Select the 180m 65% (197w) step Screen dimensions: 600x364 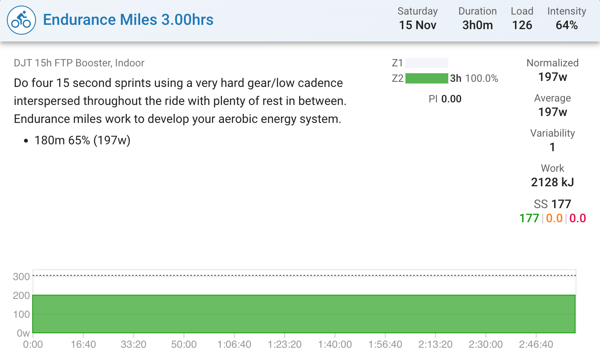pyautogui.click(x=82, y=140)
